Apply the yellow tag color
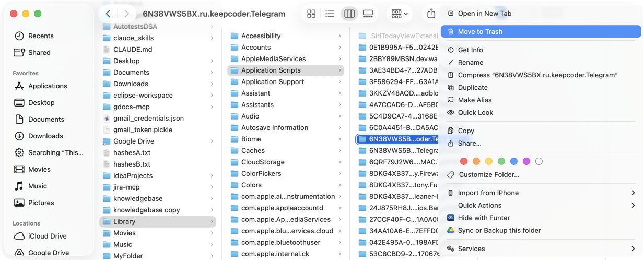The image size is (644, 260). click(x=488, y=161)
